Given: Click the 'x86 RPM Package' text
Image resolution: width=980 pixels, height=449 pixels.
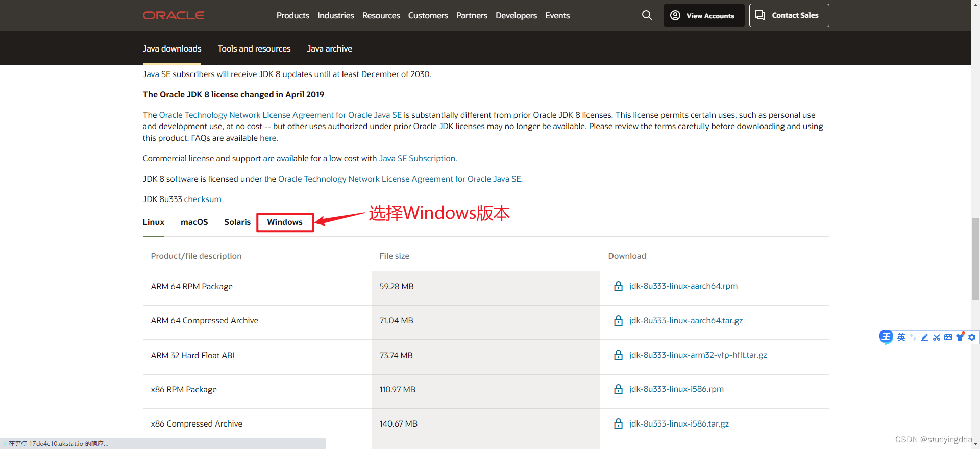Looking at the screenshot, I should [184, 390].
